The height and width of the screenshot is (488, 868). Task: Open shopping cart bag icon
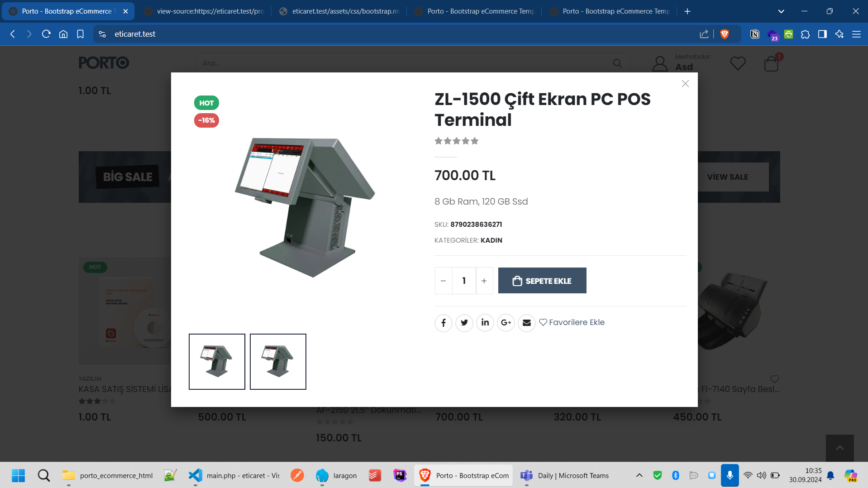(x=771, y=64)
